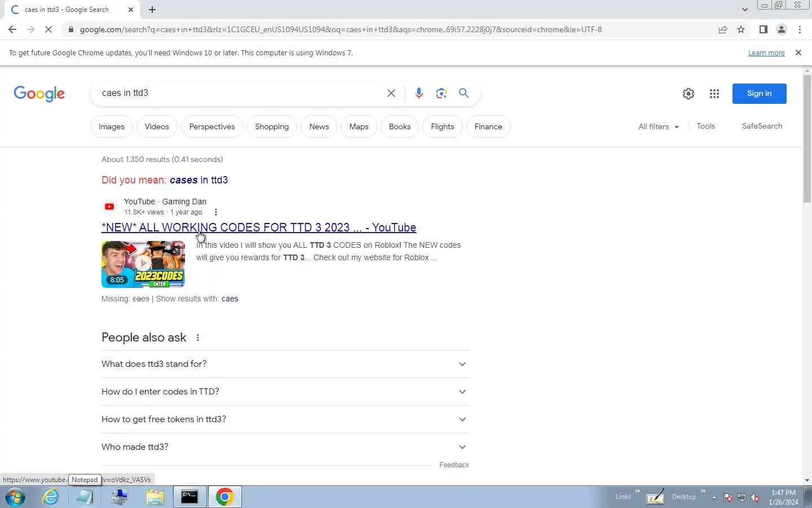Open a new tab with plus icon
This screenshot has height=508, width=812.
152,10
